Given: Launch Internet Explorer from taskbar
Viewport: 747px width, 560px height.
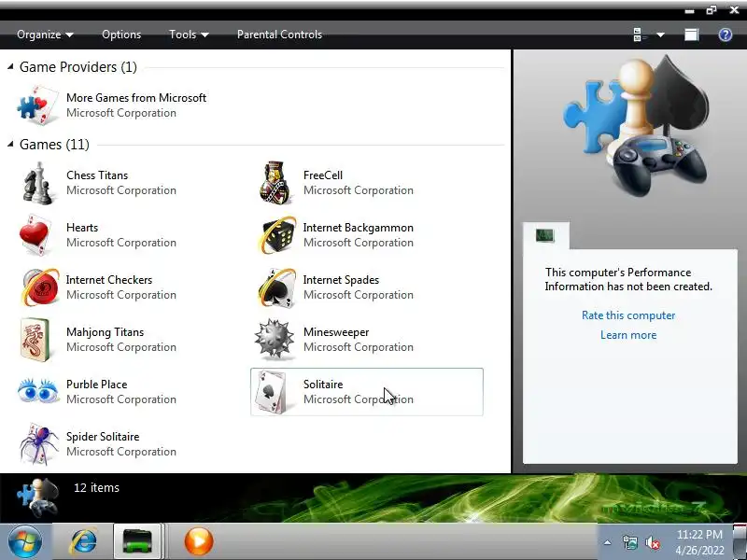Looking at the screenshot, I should 83,541.
